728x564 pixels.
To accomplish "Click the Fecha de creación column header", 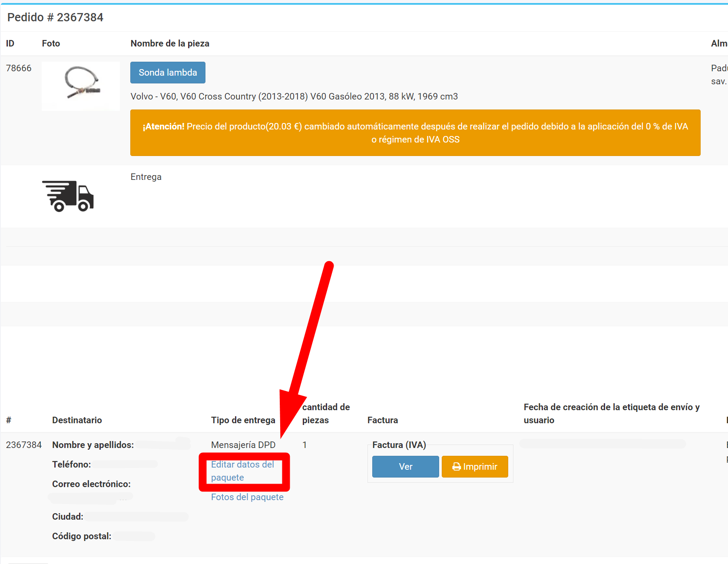I will (611, 414).
